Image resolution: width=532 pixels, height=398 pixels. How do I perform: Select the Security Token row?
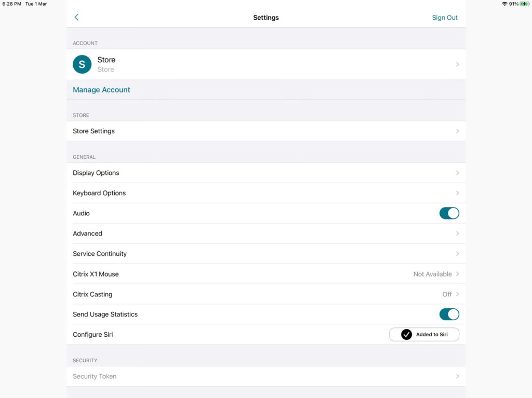[x=266, y=376]
